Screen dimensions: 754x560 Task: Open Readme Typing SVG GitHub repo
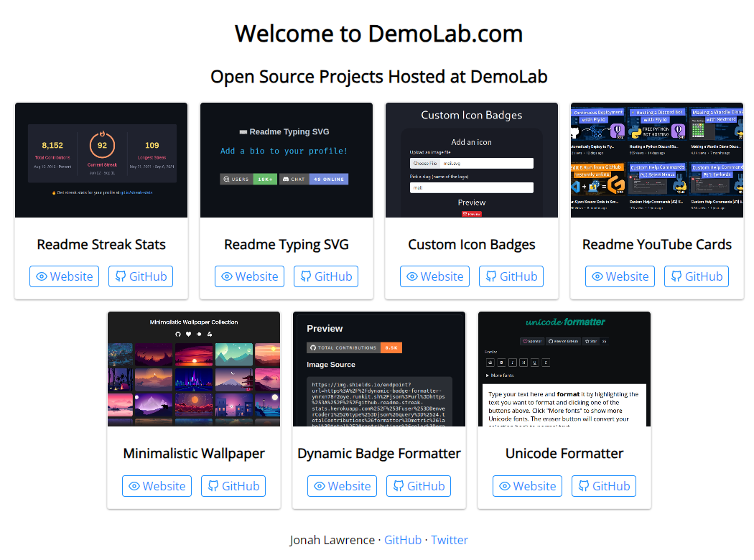325,276
